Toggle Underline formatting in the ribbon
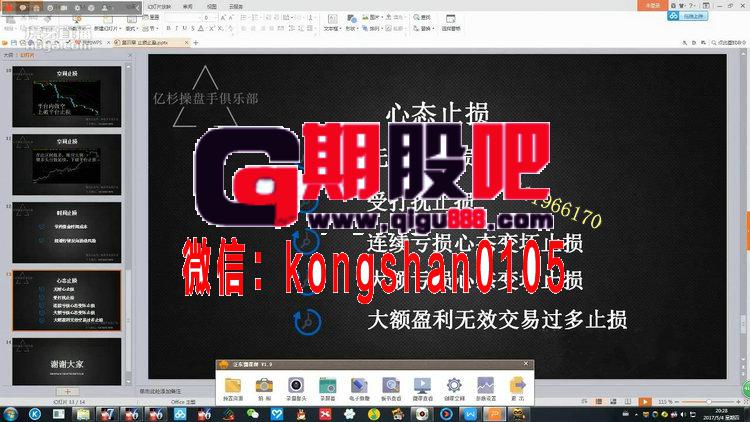 [185, 29]
